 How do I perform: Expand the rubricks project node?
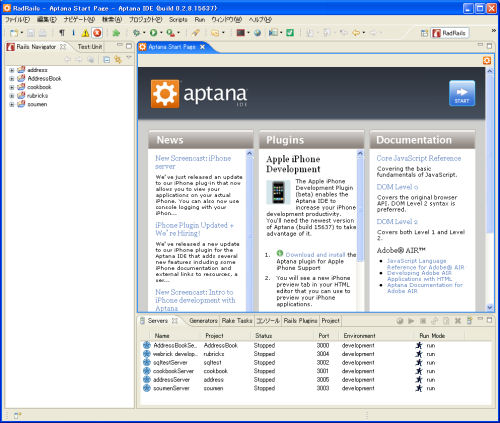[12, 96]
